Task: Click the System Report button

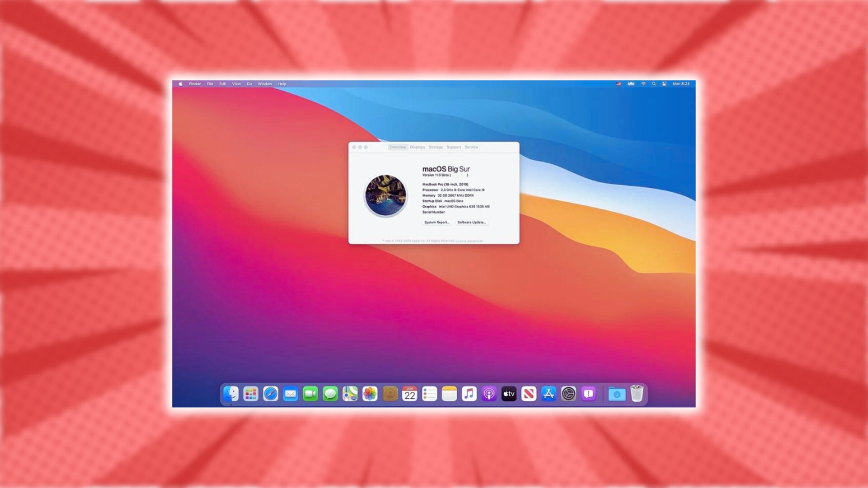Action: click(437, 222)
